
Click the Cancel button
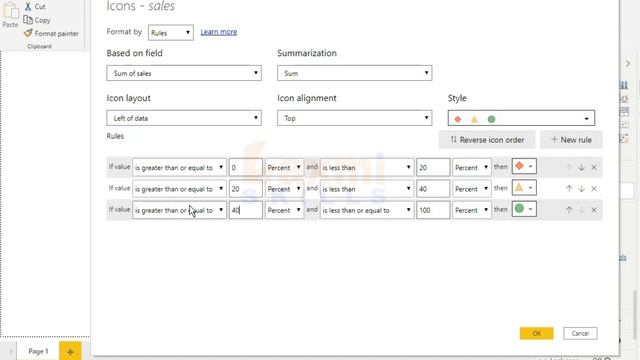click(x=580, y=333)
